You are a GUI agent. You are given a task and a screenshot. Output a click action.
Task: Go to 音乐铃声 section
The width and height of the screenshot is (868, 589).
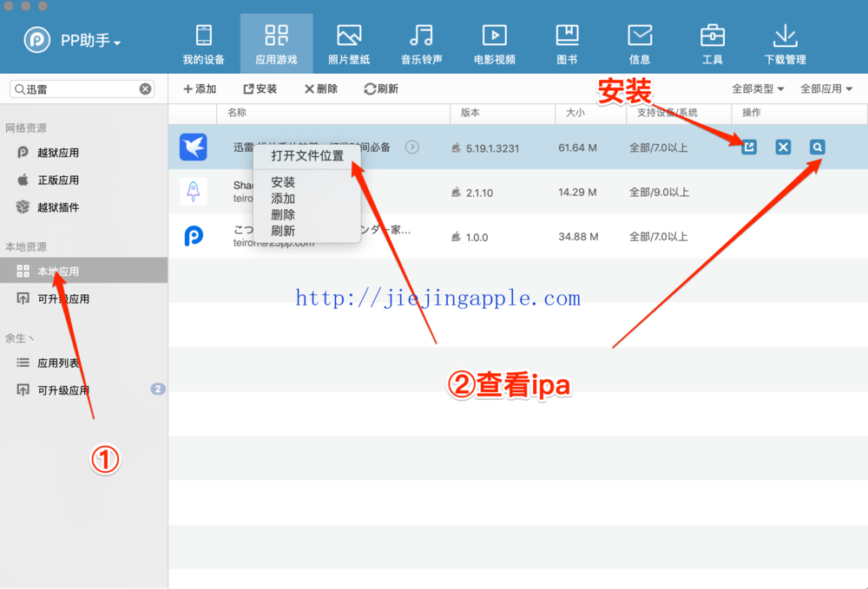tap(421, 45)
